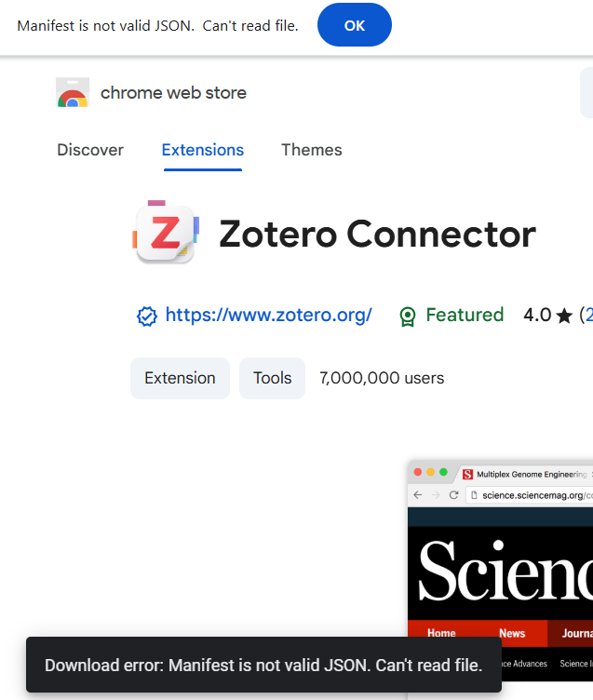
Task: Click forward arrow in preview browser
Action: (436, 494)
